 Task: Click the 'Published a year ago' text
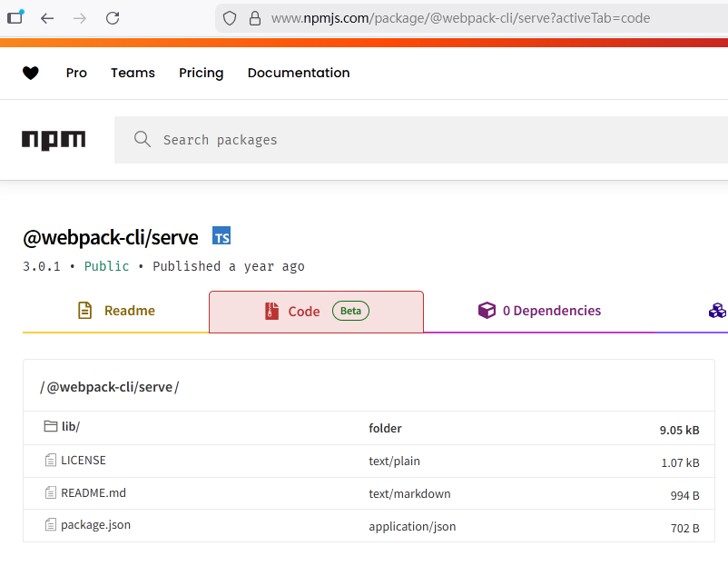click(x=229, y=266)
